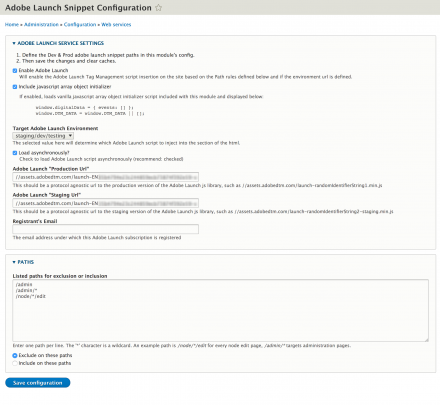Select Exclude on these paths radio button
The image size is (440, 405).
[x=15, y=356]
